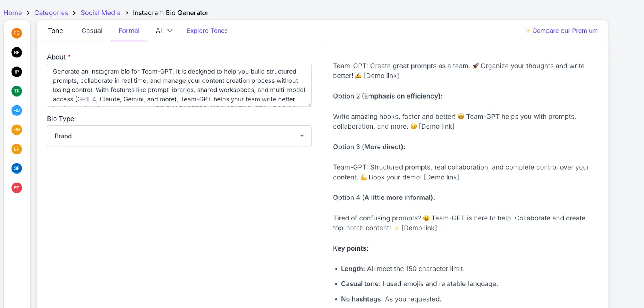Click the red FP sidebar icon

(17, 187)
